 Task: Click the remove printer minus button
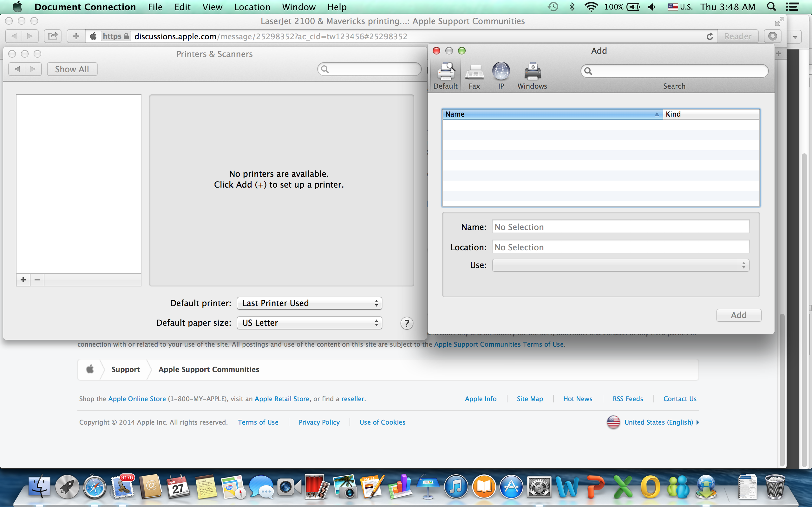[x=37, y=280]
